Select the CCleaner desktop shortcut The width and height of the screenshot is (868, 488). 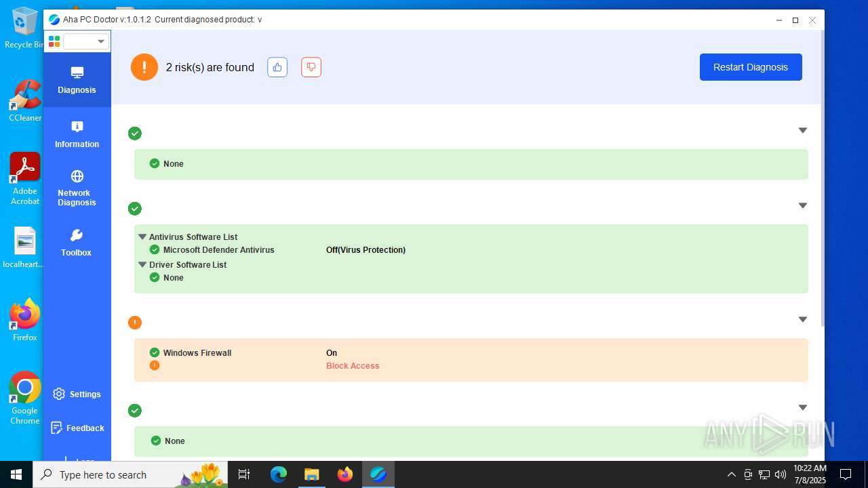25,100
